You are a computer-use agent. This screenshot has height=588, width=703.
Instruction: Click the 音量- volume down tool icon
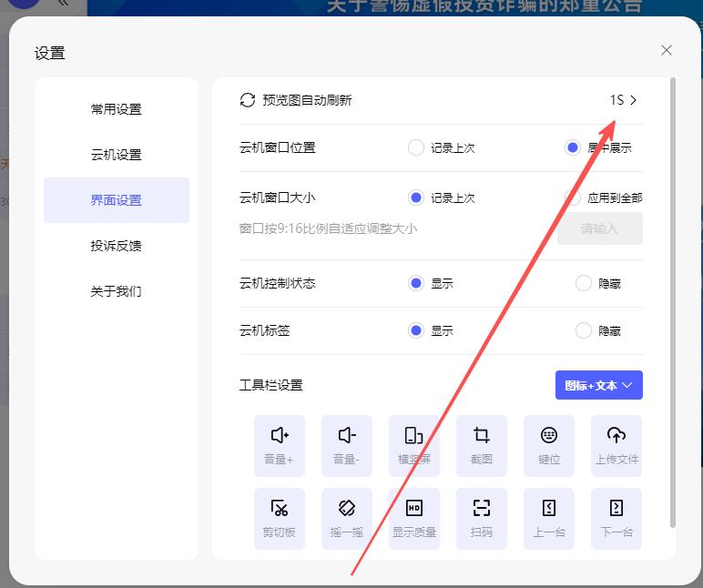click(x=347, y=445)
